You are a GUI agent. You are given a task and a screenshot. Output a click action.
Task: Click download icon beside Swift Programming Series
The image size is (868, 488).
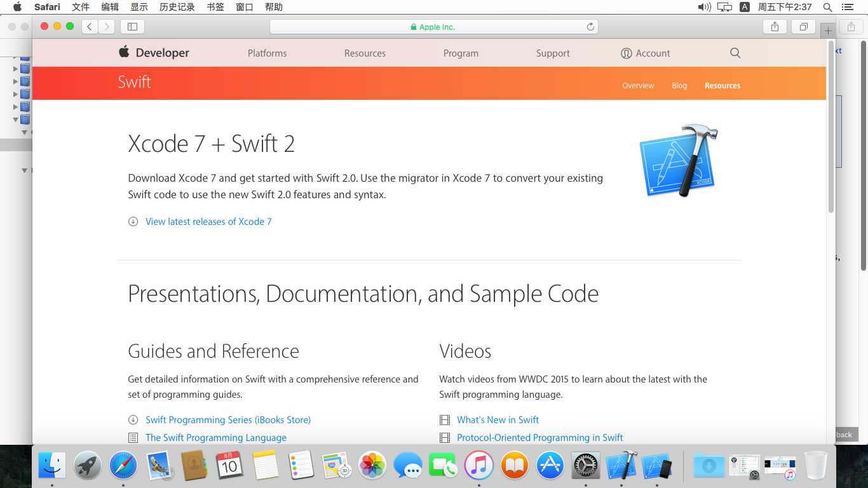click(133, 420)
